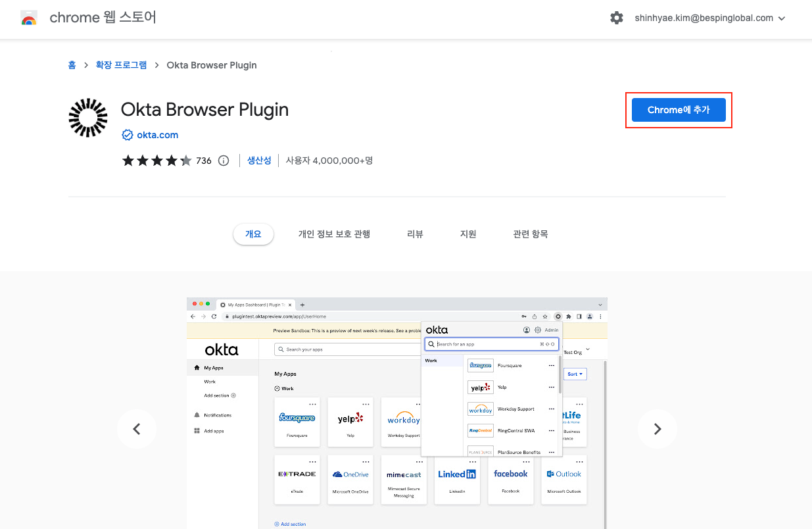Switch to the 리뷰 tab
This screenshot has height=529, width=812.
[415, 234]
